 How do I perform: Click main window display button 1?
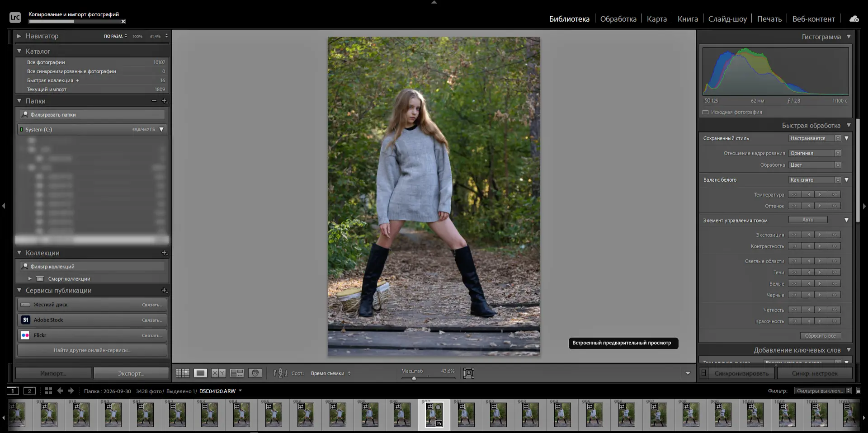point(13,391)
